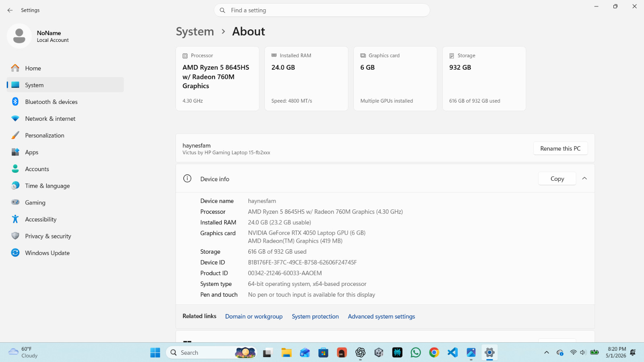Open Domain or workgroup link

tap(254, 316)
